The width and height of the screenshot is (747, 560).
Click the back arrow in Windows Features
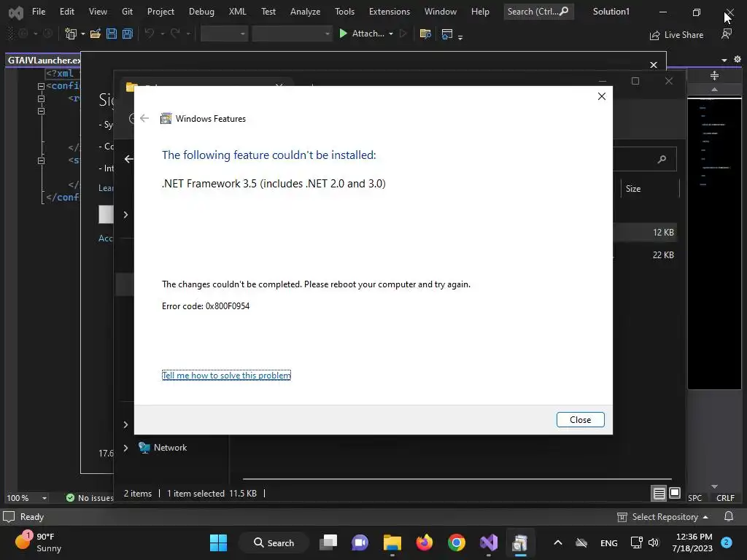(144, 118)
